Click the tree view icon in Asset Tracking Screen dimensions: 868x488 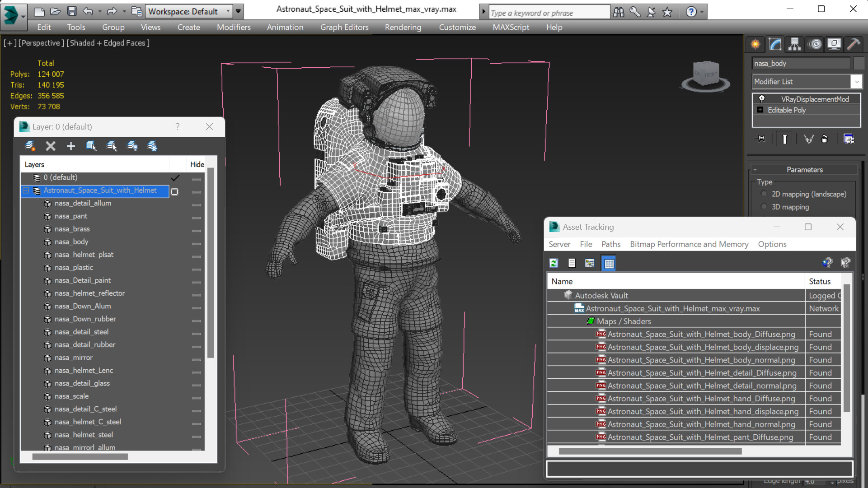[590, 263]
